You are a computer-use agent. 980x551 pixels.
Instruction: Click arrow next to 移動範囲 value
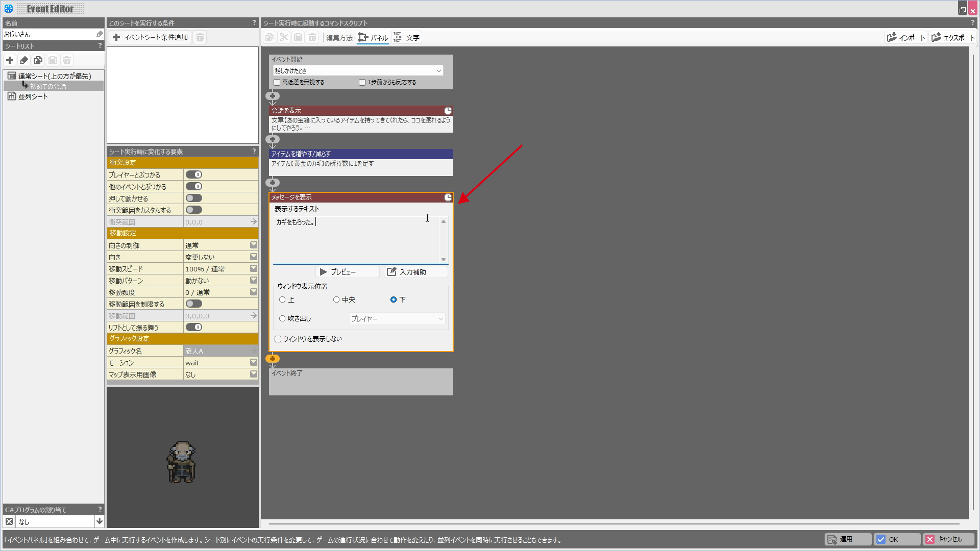tap(253, 316)
